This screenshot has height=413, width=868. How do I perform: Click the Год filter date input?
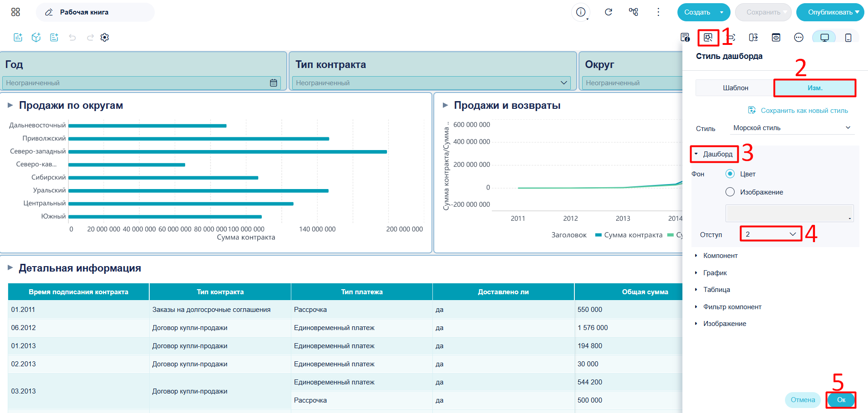[x=142, y=83]
